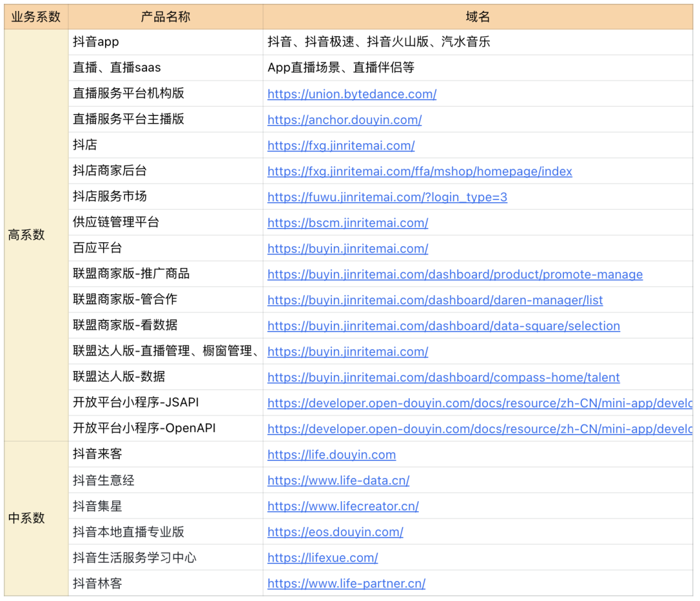Open the www.life-partner.cn link
Viewport: 700px width, 601px height.
tap(346, 584)
